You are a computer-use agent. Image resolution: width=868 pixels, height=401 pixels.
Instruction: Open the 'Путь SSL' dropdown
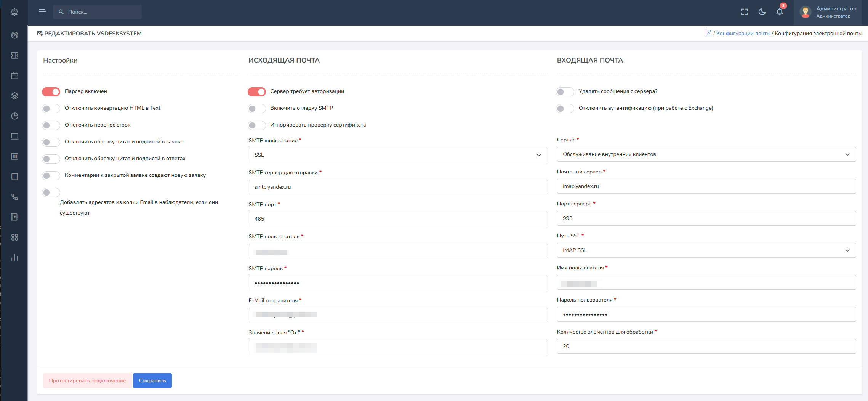point(706,250)
